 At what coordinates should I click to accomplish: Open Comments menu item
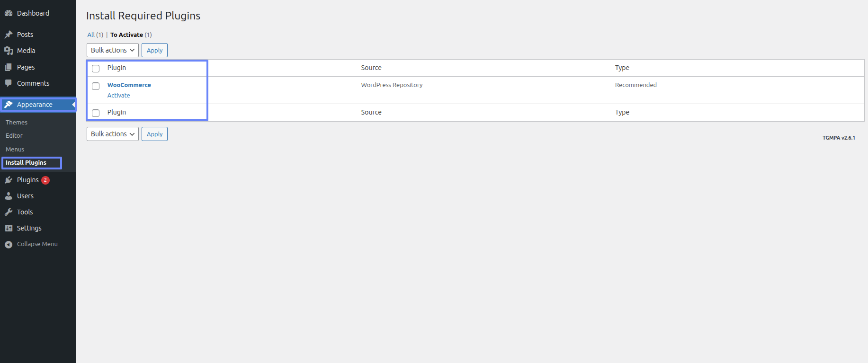[33, 83]
